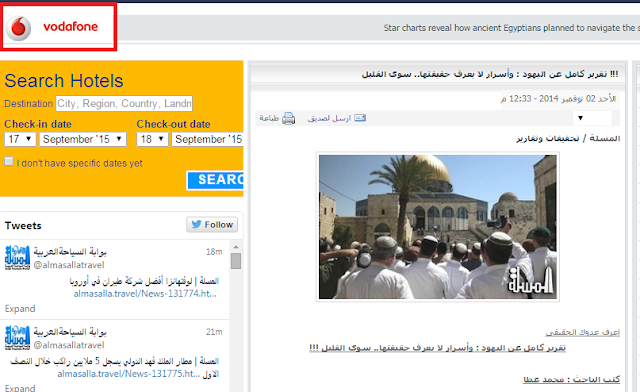Click the avatar of the 18m tweet

click(x=17, y=258)
